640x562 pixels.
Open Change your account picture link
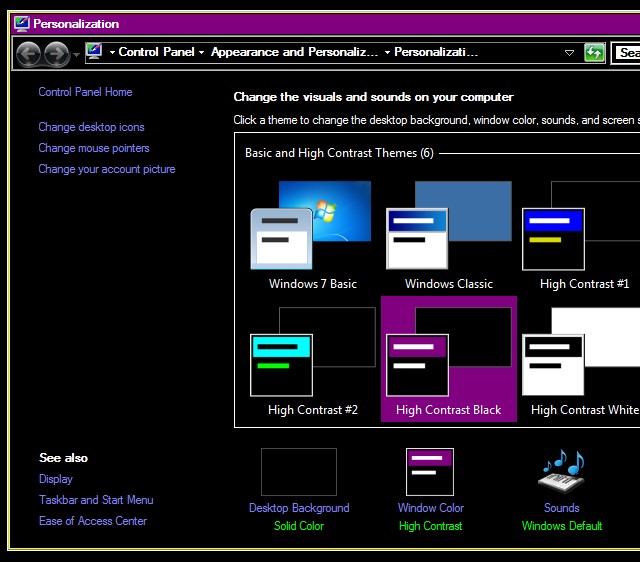click(107, 169)
